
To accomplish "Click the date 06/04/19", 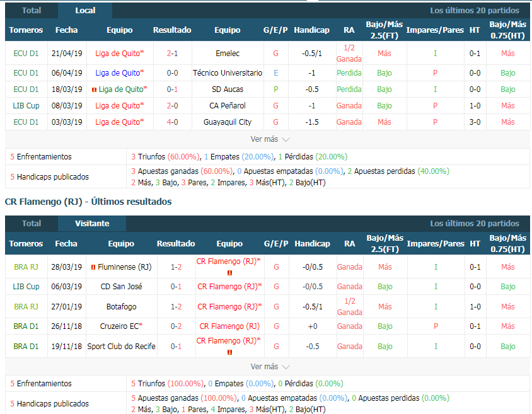I will (x=67, y=73).
